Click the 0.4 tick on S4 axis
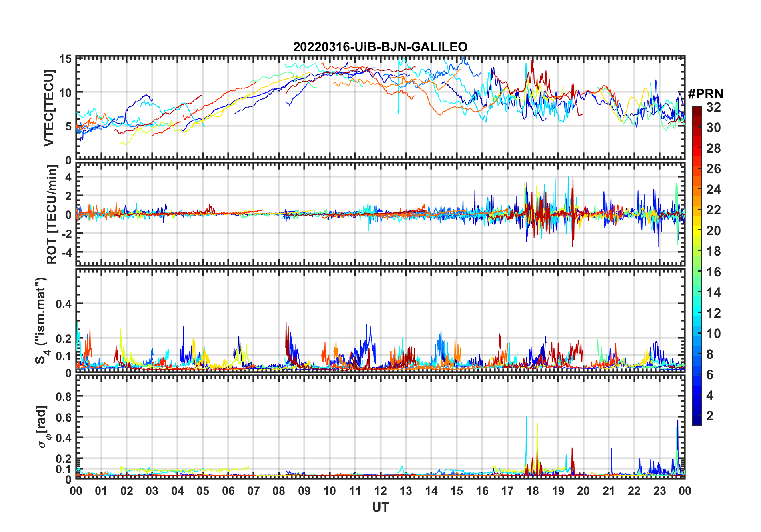Viewport: 761px width, 532px height. pyautogui.click(x=64, y=304)
